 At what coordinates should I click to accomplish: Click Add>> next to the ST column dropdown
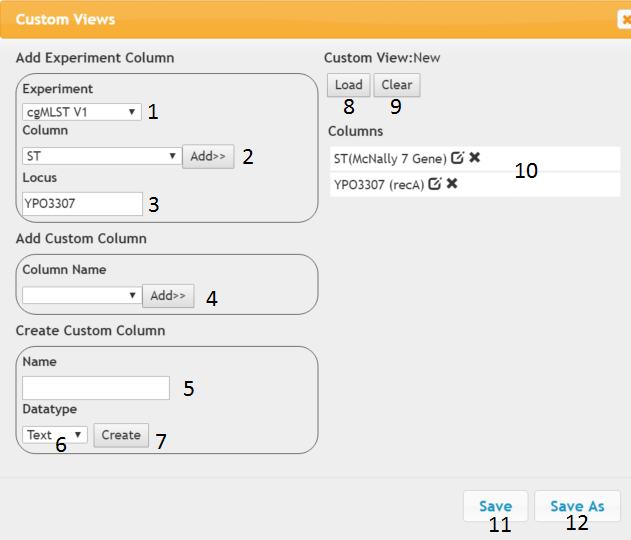coord(208,156)
